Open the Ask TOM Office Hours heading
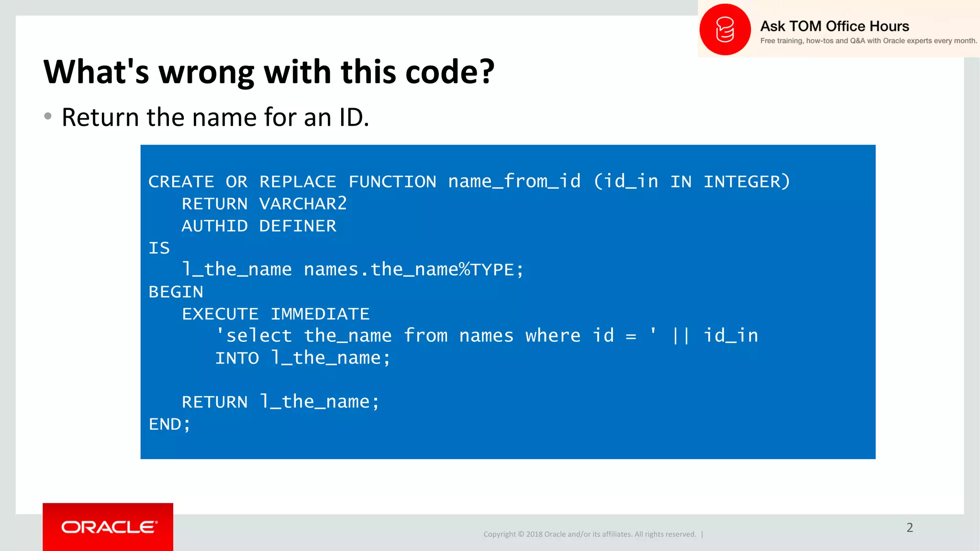The width and height of the screenshot is (980, 551). tap(834, 26)
